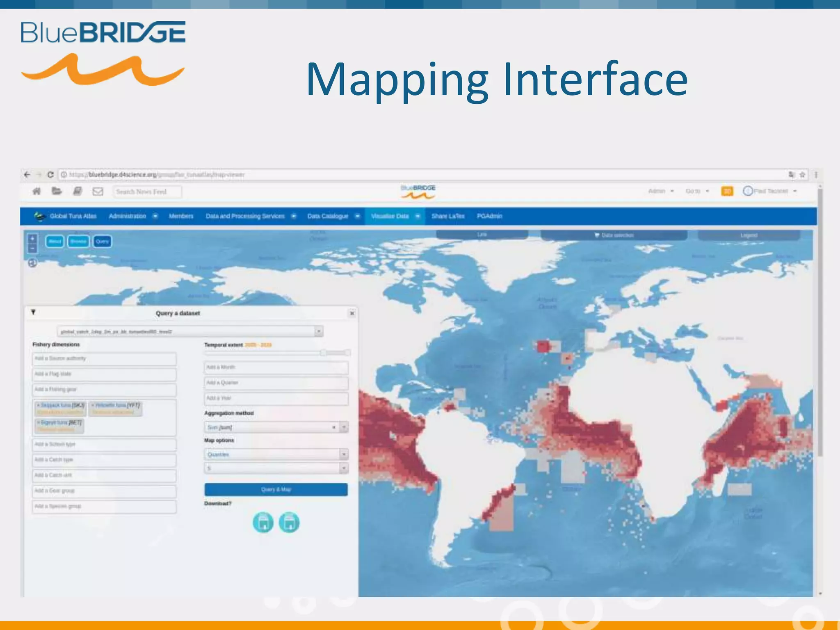
Task: Open the Admin dropdown in the header
Action: point(661,191)
